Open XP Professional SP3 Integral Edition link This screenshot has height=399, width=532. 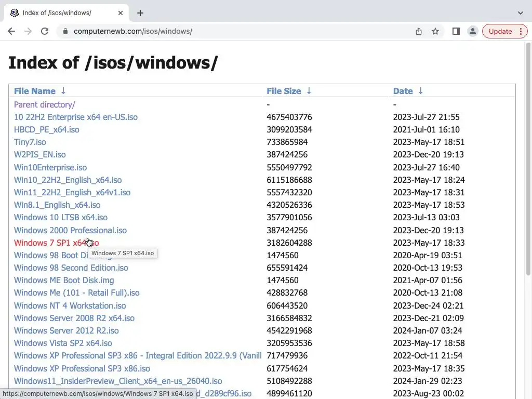pyautogui.click(x=138, y=356)
